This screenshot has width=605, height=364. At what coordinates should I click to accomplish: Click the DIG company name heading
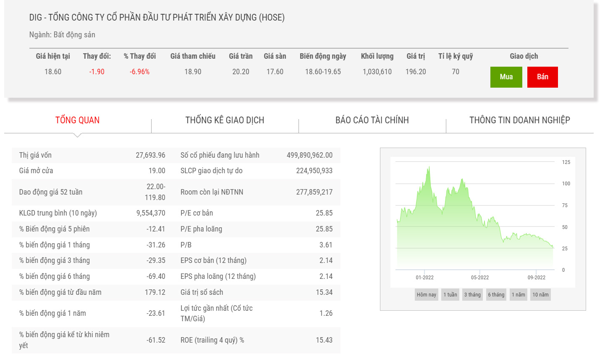pyautogui.click(x=157, y=18)
